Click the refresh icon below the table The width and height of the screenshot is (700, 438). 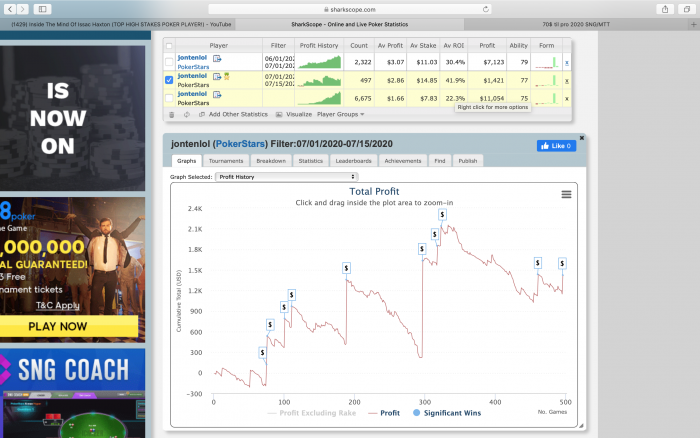(187, 115)
